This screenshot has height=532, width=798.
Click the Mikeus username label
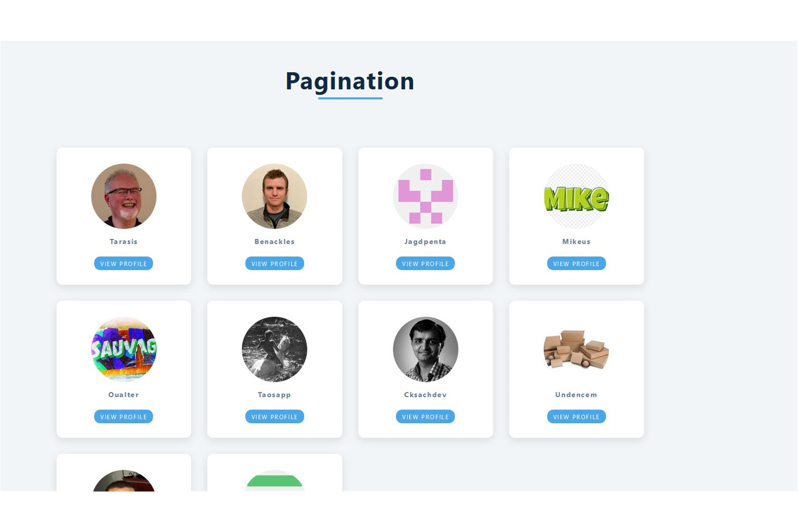576,242
